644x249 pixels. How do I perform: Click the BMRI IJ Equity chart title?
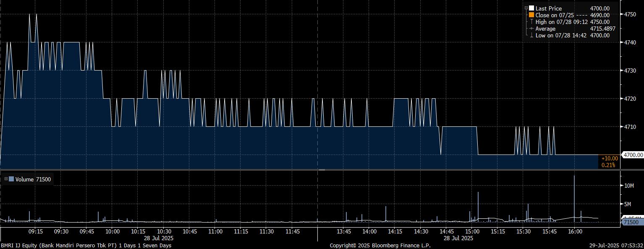86,245
